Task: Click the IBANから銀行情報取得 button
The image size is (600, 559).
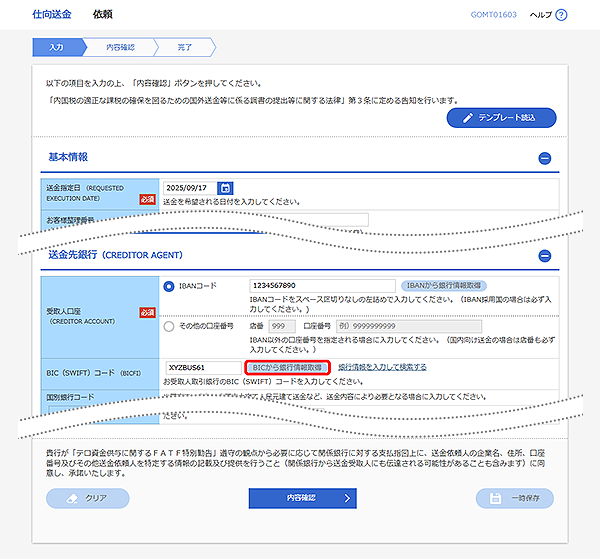Action: (443, 285)
